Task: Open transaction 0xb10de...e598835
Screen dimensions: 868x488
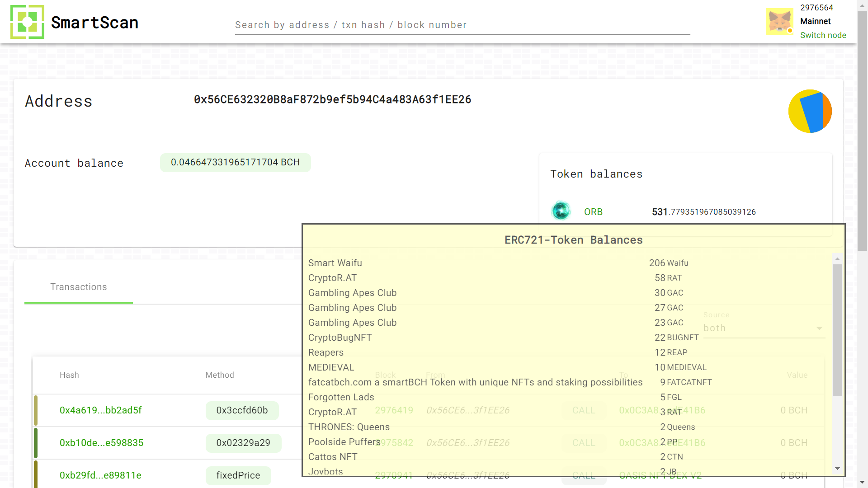Action: click(x=102, y=443)
